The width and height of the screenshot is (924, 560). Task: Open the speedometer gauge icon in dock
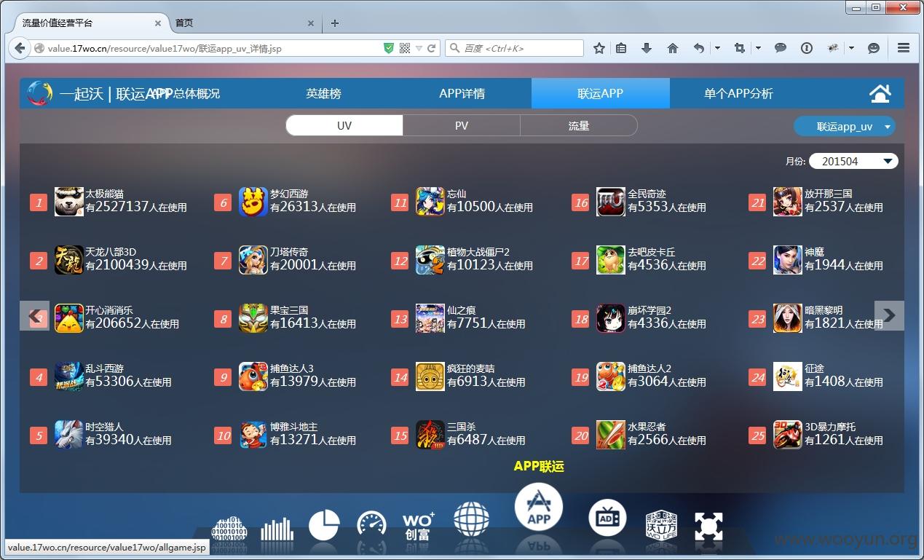click(371, 525)
